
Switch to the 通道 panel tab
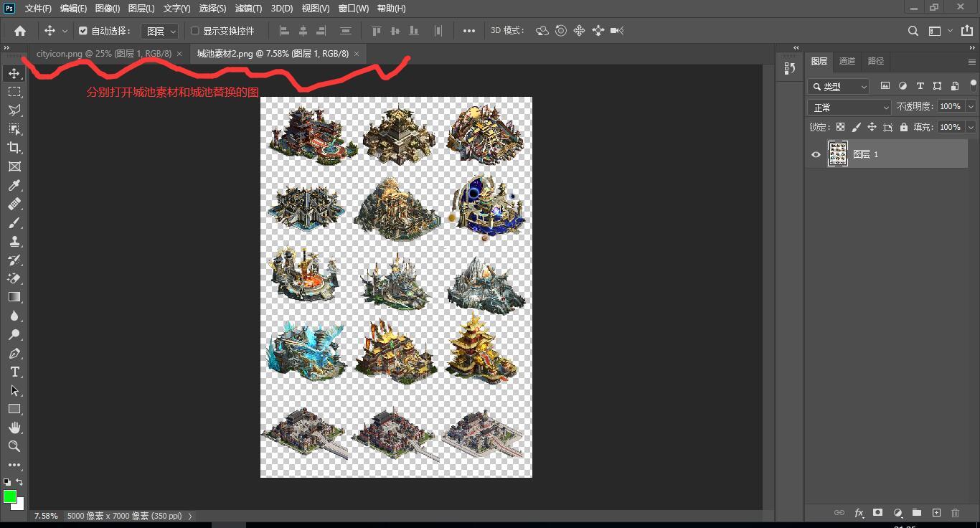click(x=847, y=61)
